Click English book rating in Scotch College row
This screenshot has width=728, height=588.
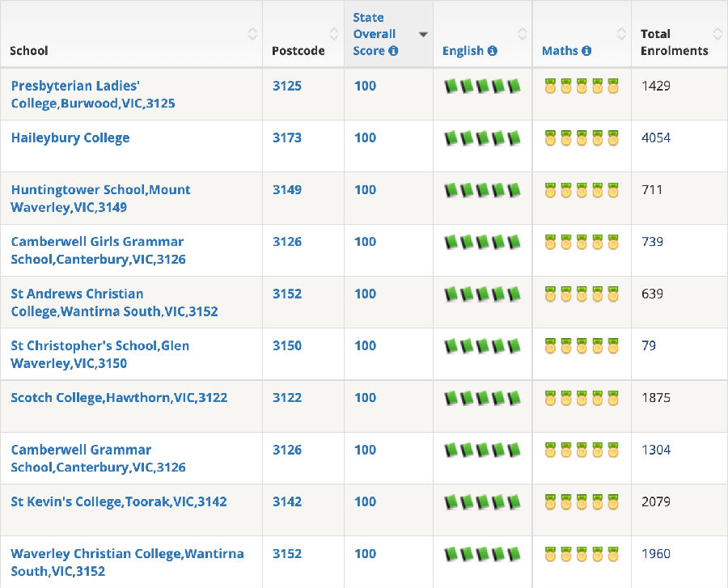click(482, 398)
